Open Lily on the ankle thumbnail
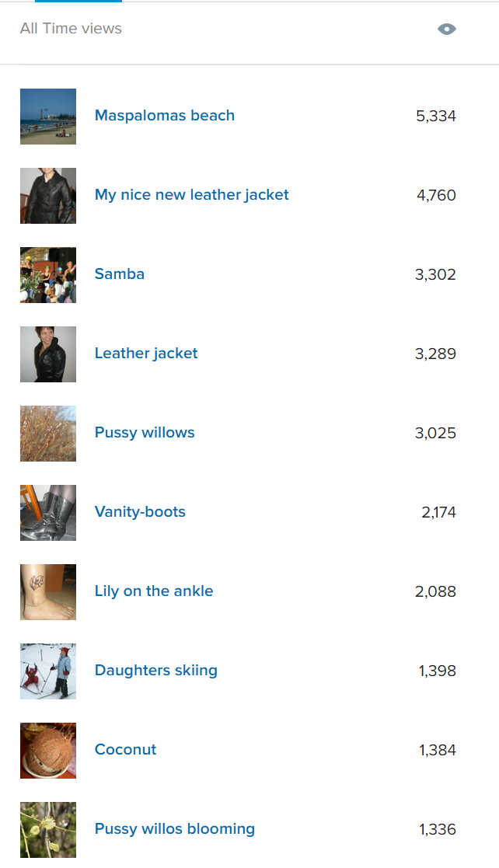This screenshot has height=868, width=499. point(48,592)
